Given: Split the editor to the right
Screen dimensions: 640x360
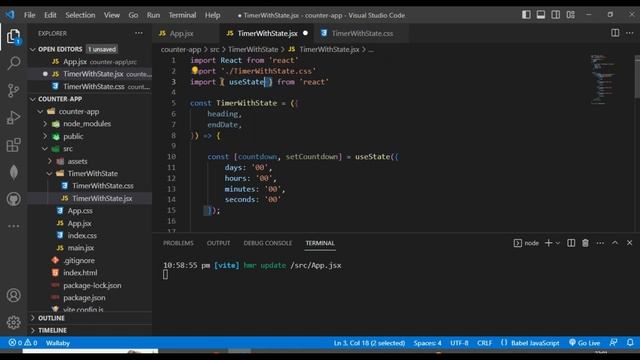Looking at the screenshot, I should tap(615, 33).
